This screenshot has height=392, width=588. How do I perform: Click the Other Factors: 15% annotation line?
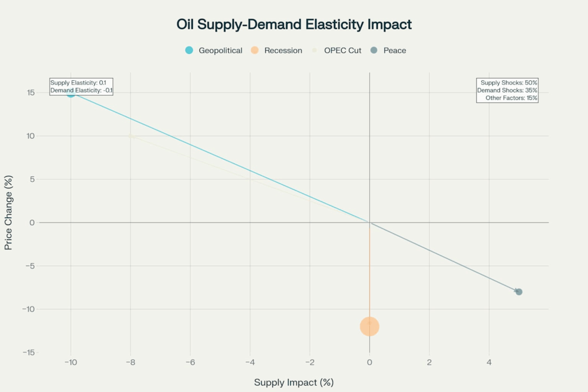[x=511, y=98]
